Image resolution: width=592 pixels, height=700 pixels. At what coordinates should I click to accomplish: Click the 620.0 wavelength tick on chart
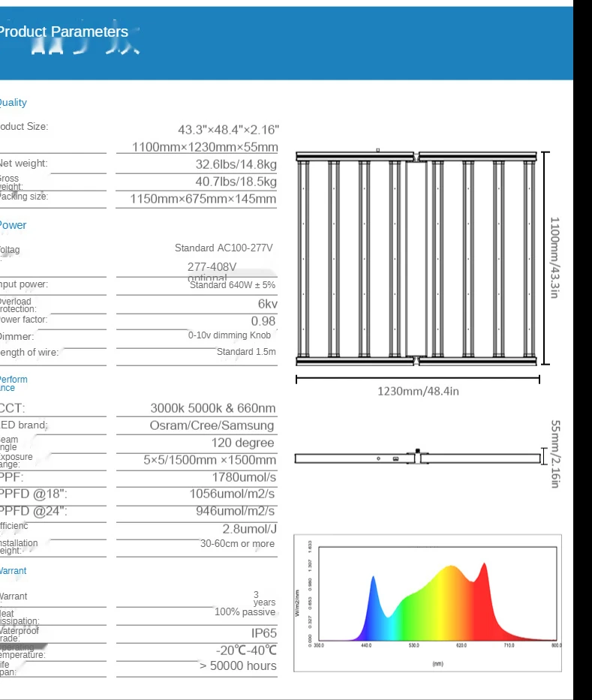(461, 645)
